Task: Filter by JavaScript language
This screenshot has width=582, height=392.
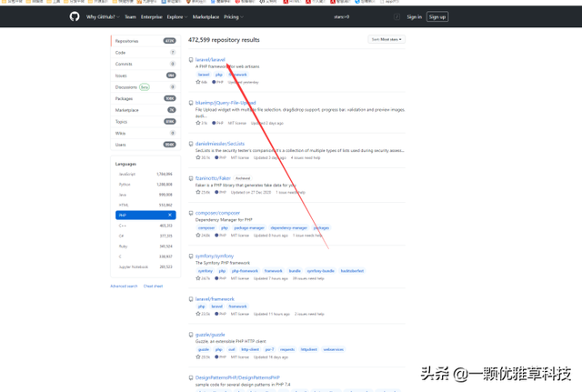Action: pyautogui.click(x=145, y=174)
